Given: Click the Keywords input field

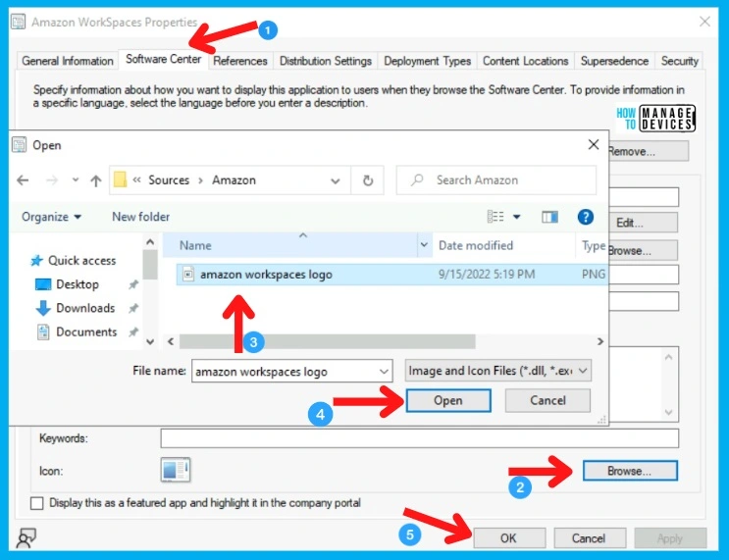Looking at the screenshot, I should 419,438.
